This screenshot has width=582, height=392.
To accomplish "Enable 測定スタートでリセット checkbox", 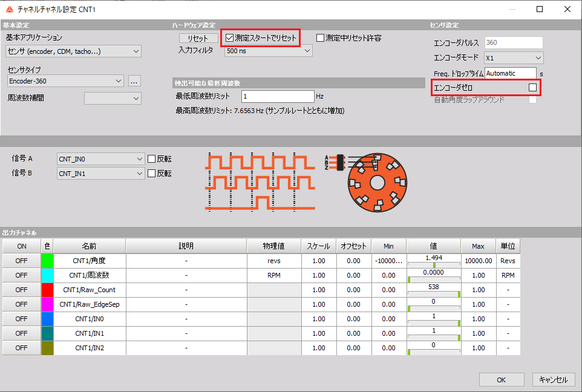I will 230,38.
